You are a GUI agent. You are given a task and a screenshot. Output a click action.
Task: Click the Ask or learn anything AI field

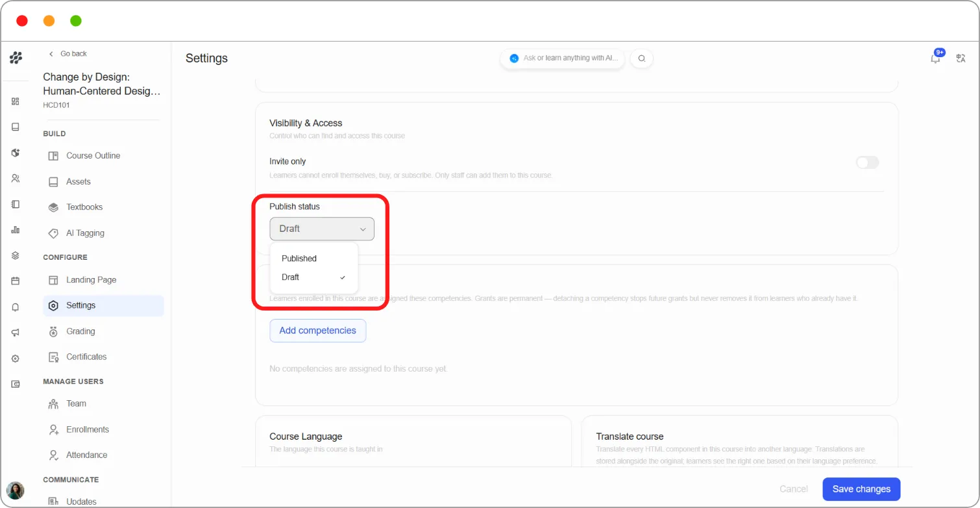(563, 58)
